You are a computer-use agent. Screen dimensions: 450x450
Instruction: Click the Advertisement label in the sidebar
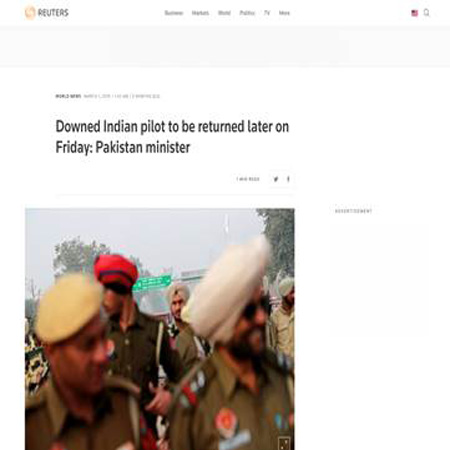[x=353, y=211]
